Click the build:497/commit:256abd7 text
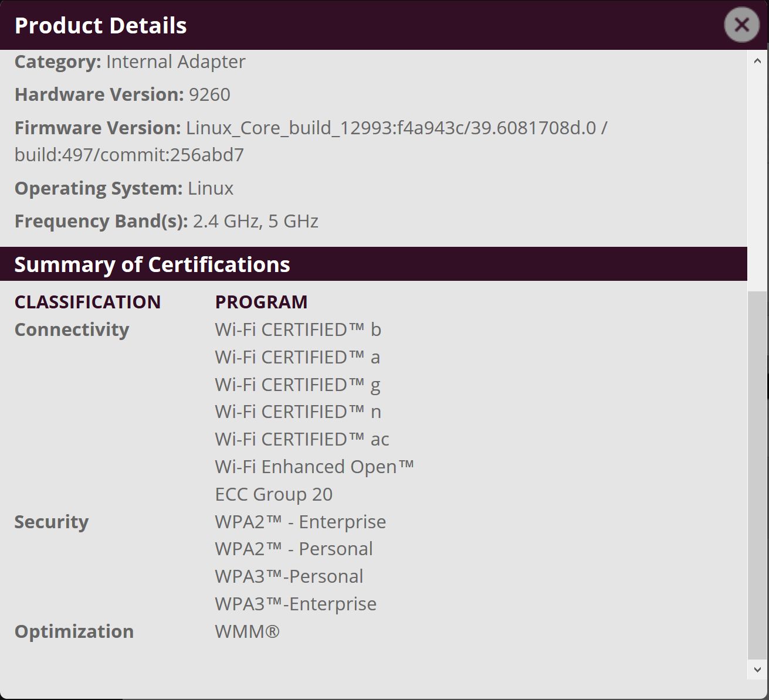The height and width of the screenshot is (700, 769). pos(129,155)
